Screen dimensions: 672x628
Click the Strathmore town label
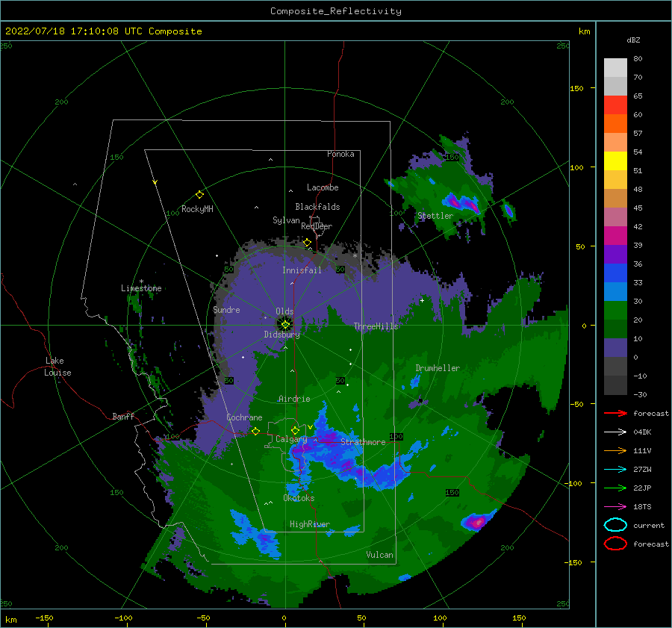point(363,442)
